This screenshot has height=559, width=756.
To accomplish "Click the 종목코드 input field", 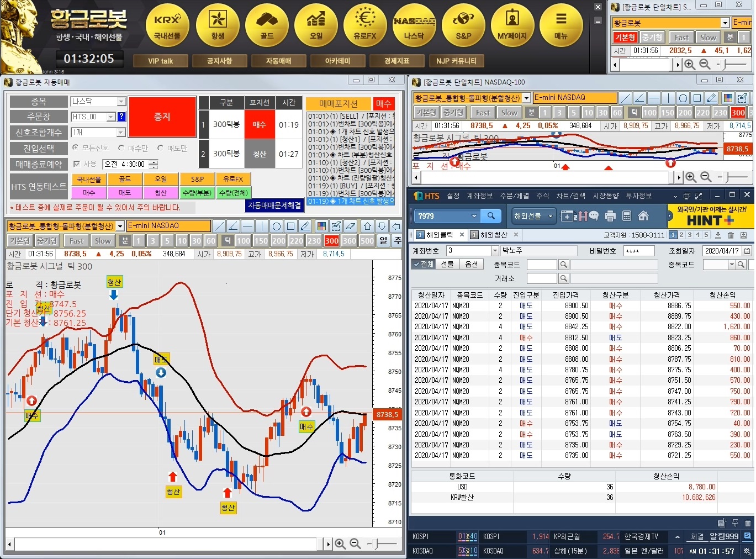I will pyautogui.click(x=716, y=265).
